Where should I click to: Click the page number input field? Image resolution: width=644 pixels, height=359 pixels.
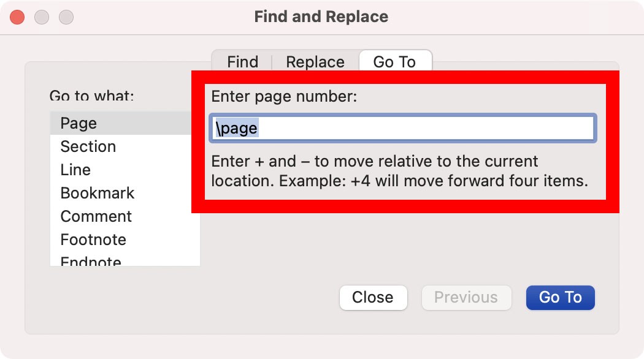(402, 128)
